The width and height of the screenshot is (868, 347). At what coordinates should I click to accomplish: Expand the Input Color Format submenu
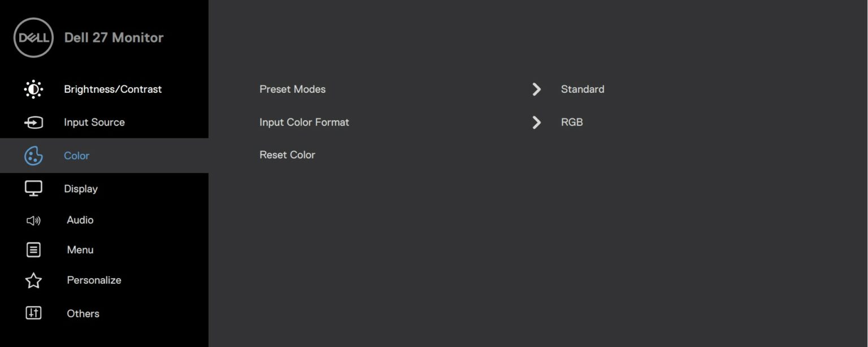pyautogui.click(x=536, y=122)
